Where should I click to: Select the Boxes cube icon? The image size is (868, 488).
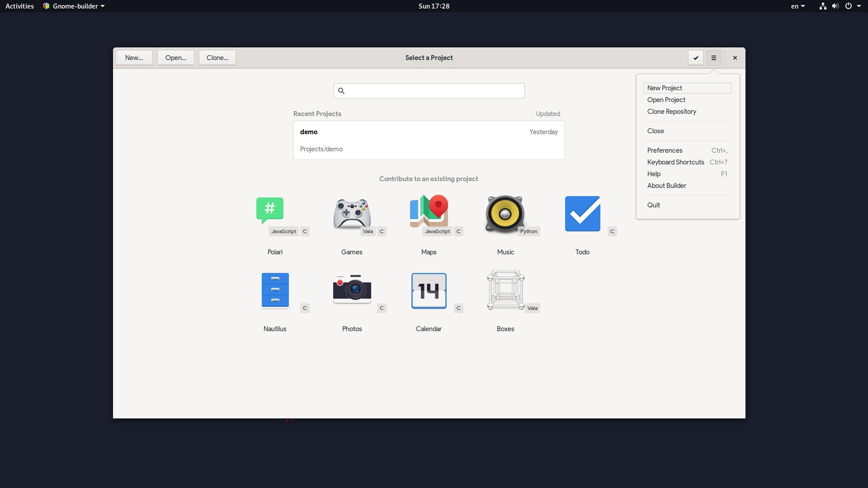(x=505, y=290)
